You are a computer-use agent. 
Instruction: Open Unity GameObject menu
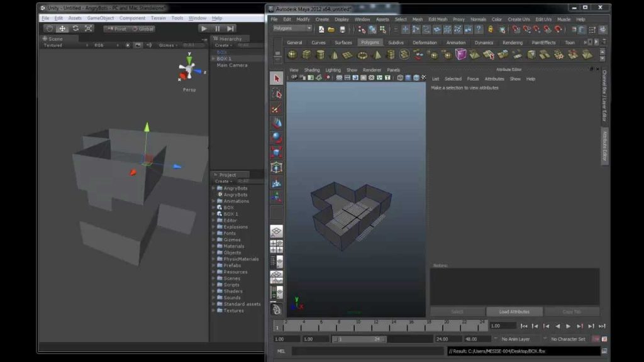[x=100, y=18]
